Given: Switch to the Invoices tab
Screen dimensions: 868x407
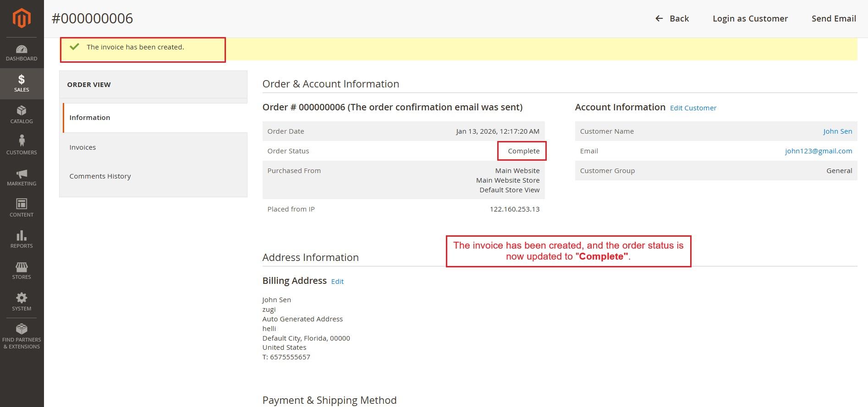Looking at the screenshot, I should 82,147.
